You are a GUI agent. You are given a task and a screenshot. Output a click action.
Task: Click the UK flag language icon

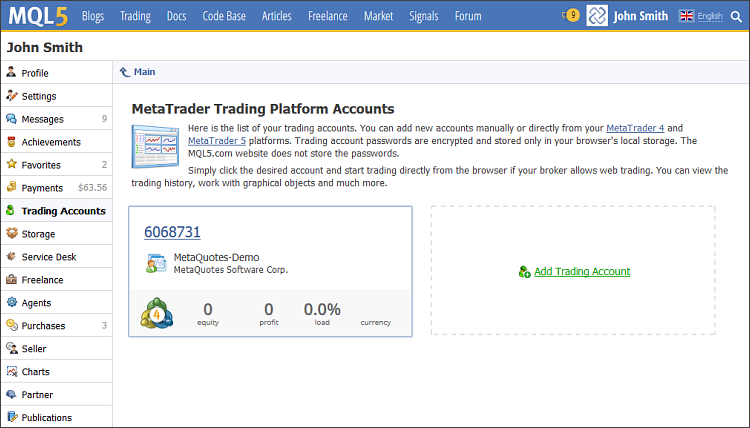(x=686, y=16)
